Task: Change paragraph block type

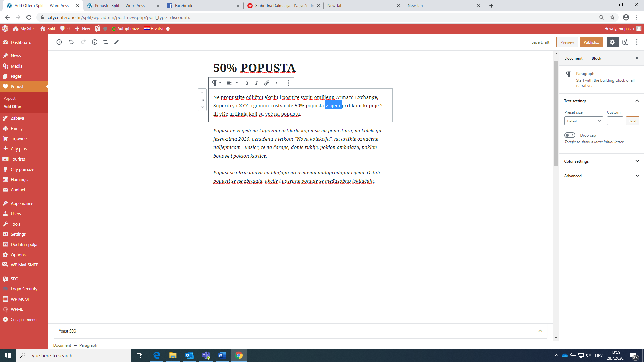Action: 216,83
